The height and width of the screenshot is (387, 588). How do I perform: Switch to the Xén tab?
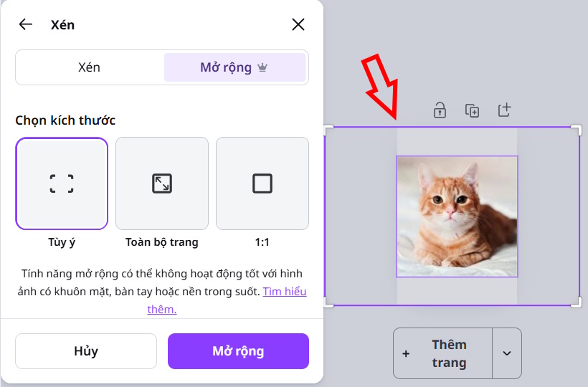[90, 67]
